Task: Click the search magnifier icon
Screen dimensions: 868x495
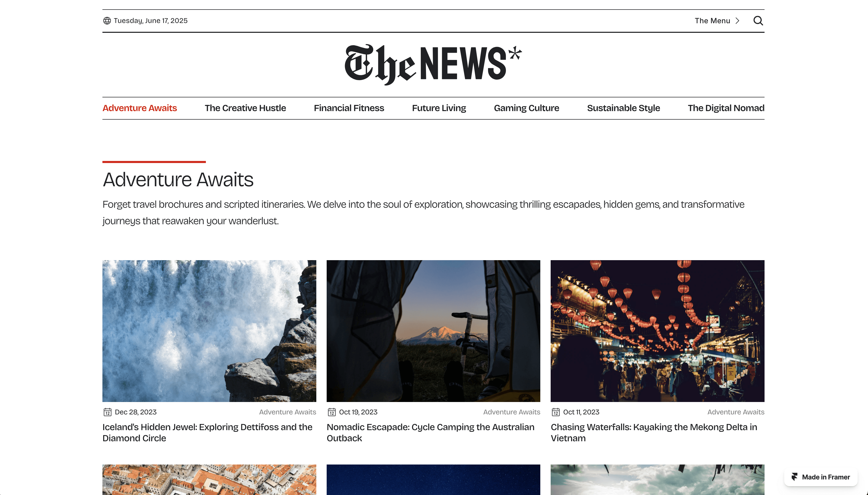Action: click(x=758, y=21)
